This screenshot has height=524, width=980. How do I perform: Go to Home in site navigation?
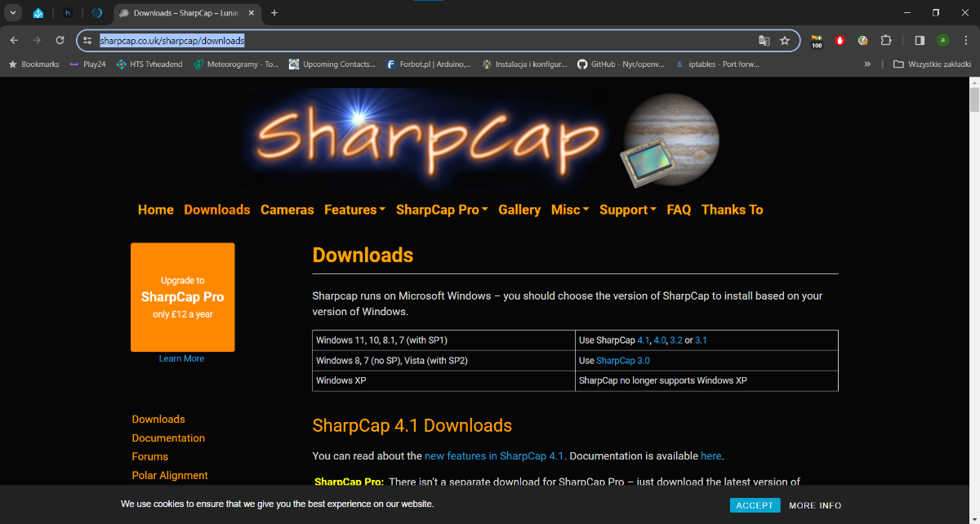tap(155, 210)
